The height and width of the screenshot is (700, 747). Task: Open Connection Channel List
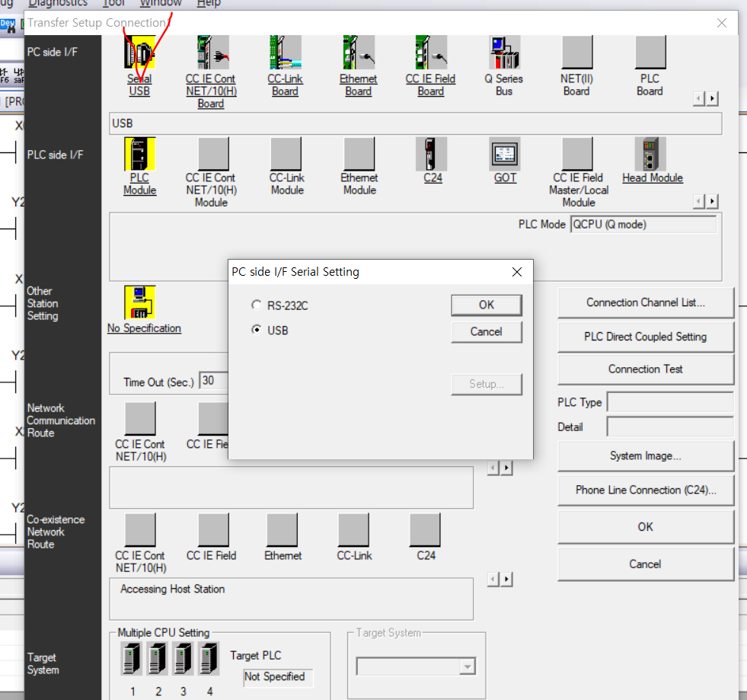646,302
